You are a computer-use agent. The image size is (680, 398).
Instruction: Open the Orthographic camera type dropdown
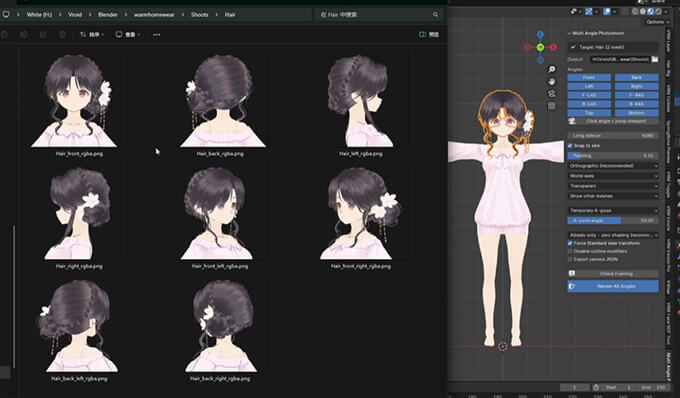pos(613,166)
